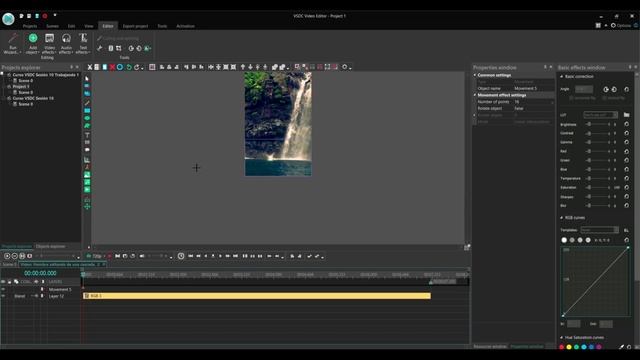
Task: Click the redo arrow in editor toolbar
Action: (137, 67)
